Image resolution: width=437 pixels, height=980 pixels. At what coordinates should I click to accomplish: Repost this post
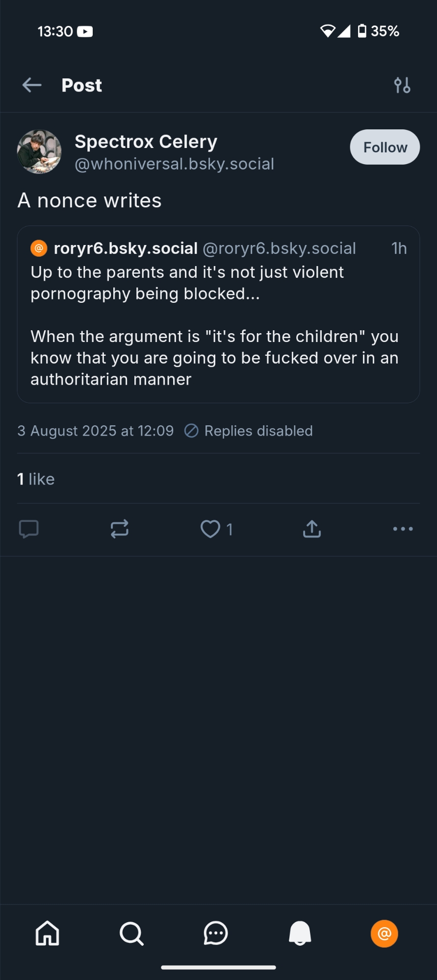(120, 529)
